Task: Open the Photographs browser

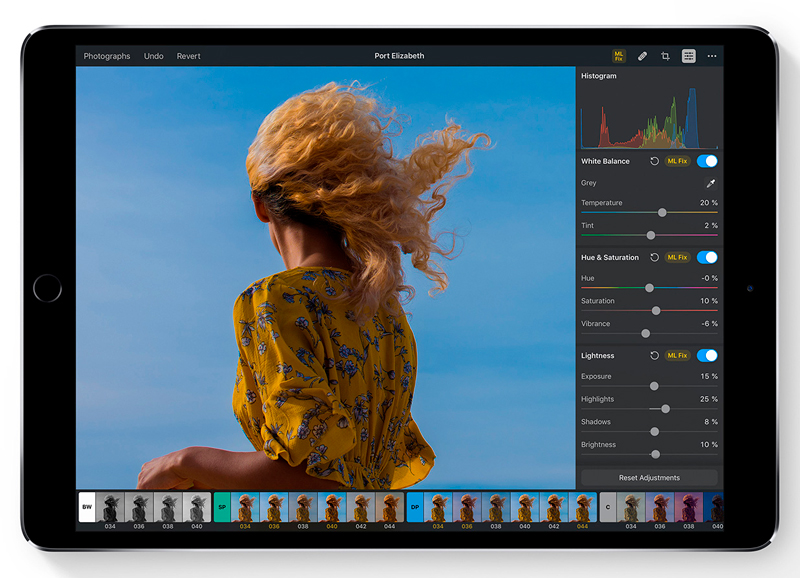Action: click(109, 56)
